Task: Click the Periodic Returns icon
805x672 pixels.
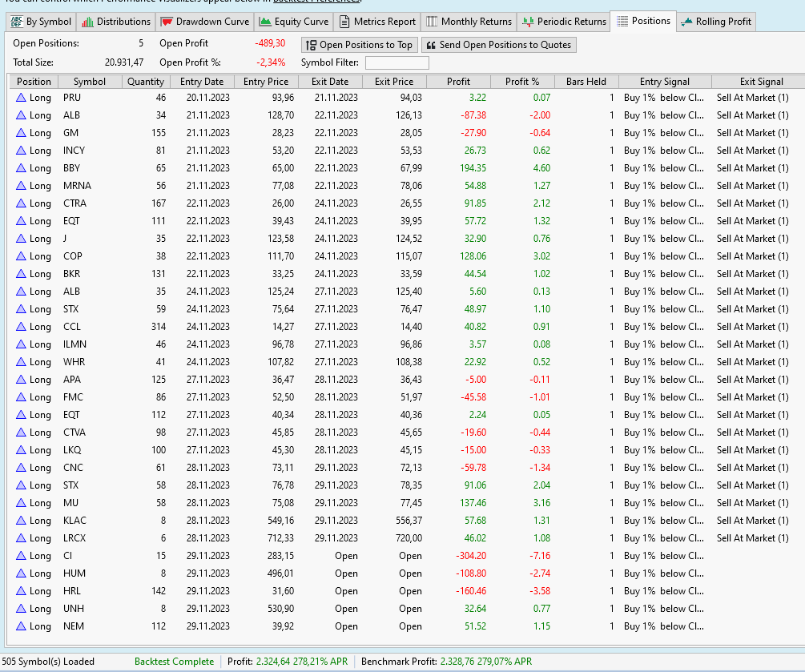Action: click(x=528, y=22)
